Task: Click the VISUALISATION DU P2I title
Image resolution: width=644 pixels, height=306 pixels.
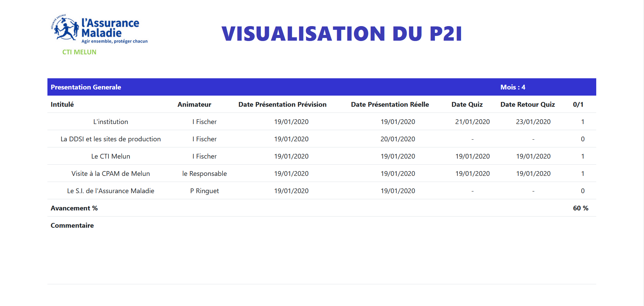Action: pyautogui.click(x=342, y=34)
